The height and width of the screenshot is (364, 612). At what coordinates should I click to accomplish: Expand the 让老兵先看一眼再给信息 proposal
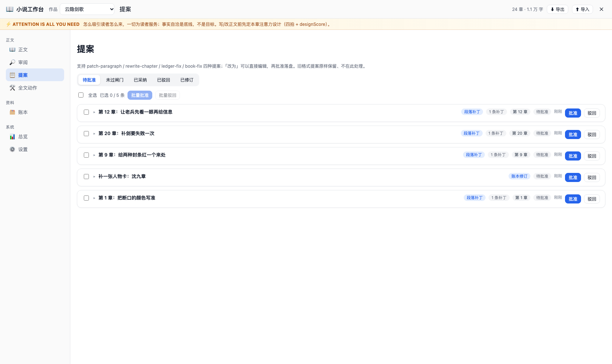click(x=94, y=112)
